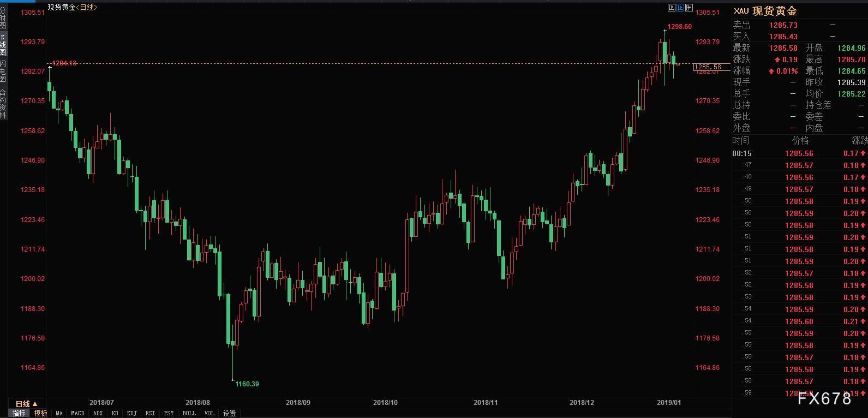
Task: Click the 时间 column header in tick list
Action: pos(741,141)
